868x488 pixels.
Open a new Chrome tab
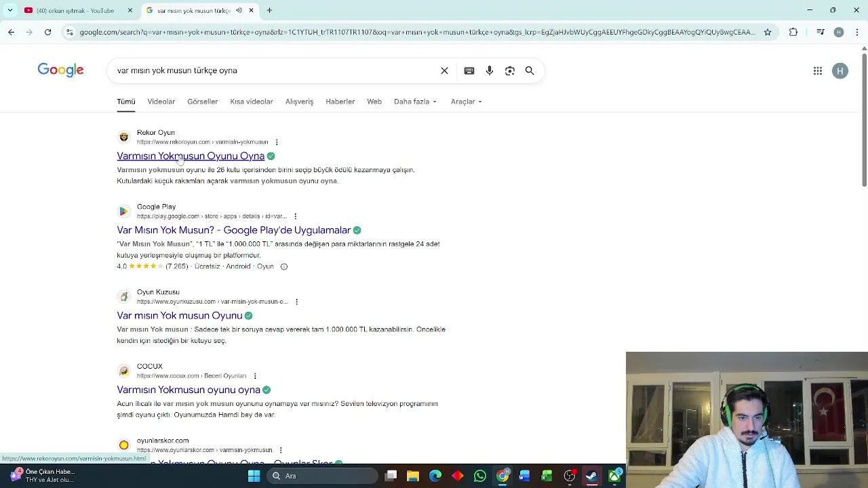(x=269, y=10)
